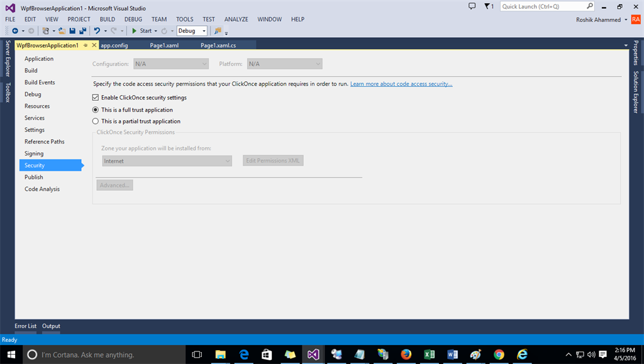The height and width of the screenshot is (364, 644).
Task: Select This is a partial trust application
Action: click(x=96, y=122)
